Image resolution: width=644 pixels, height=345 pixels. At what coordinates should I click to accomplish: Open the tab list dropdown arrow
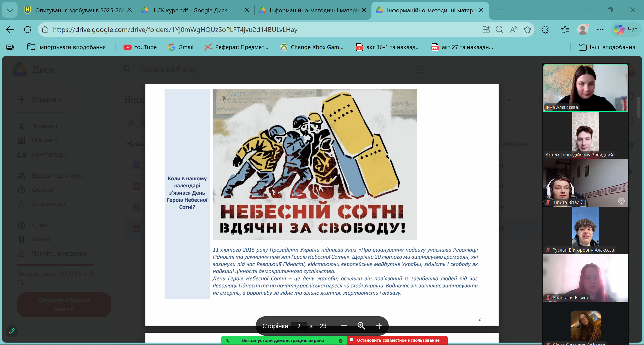coord(10,10)
